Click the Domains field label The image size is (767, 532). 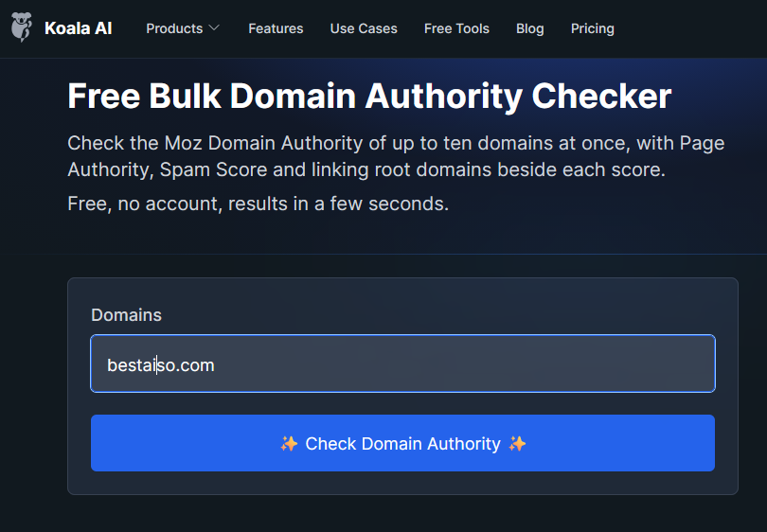pyautogui.click(x=126, y=315)
